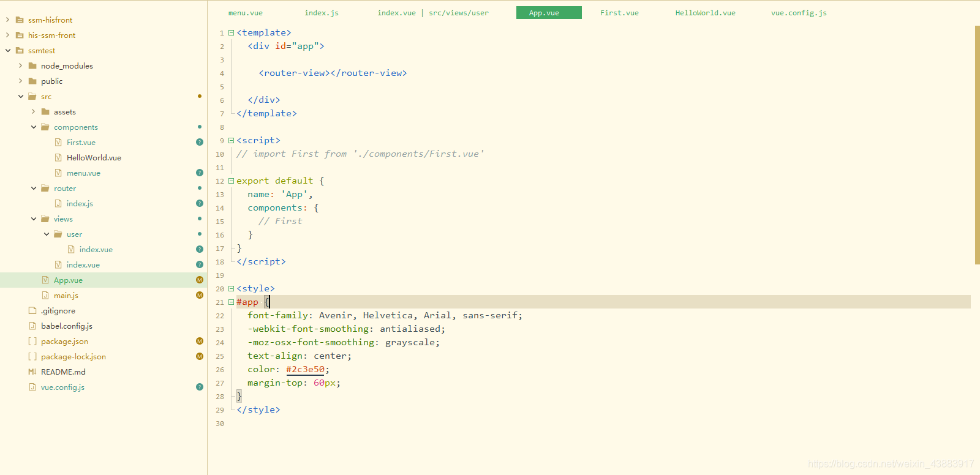Select the router folder name in tree
Viewport: 980px width, 475px height.
[x=65, y=189]
